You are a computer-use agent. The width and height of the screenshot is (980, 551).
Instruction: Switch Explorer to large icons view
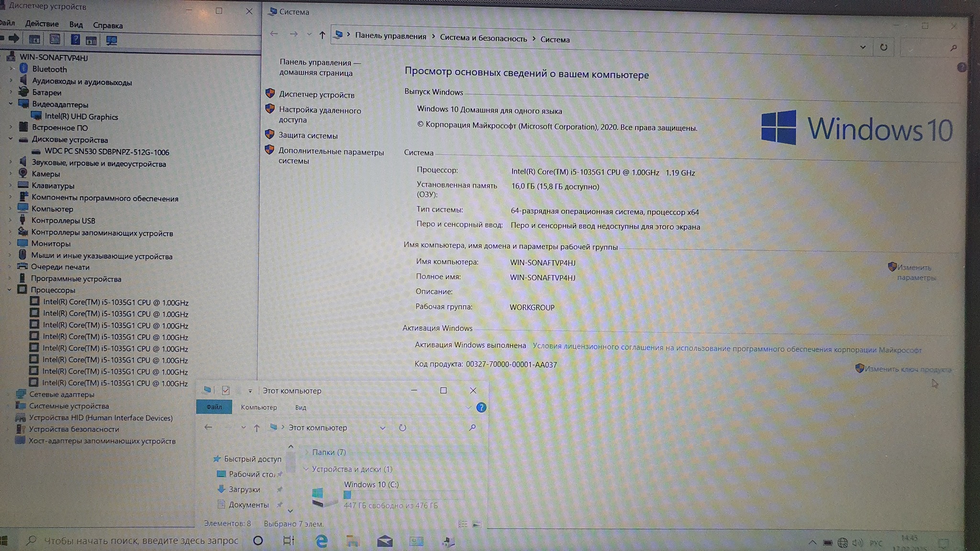(x=477, y=524)
